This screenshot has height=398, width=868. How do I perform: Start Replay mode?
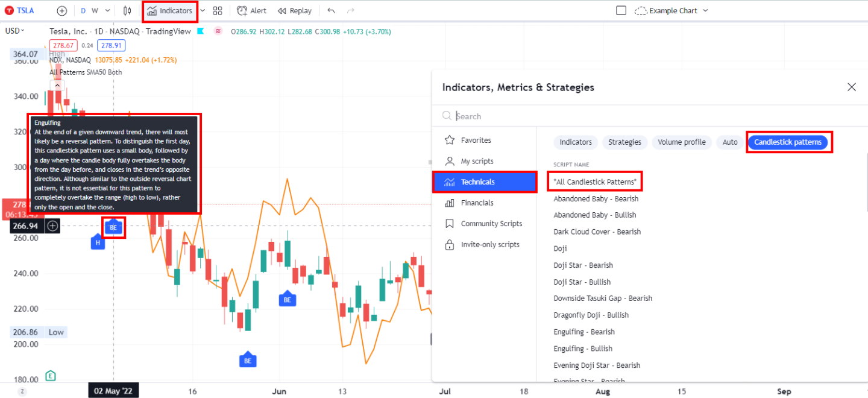tap(295, 10)
